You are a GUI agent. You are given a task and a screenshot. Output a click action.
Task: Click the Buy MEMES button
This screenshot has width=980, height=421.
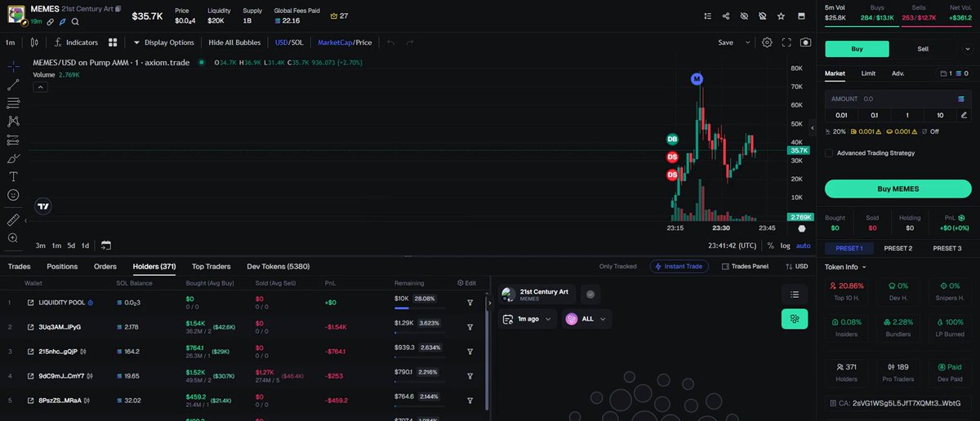click(x=898, y=188)
